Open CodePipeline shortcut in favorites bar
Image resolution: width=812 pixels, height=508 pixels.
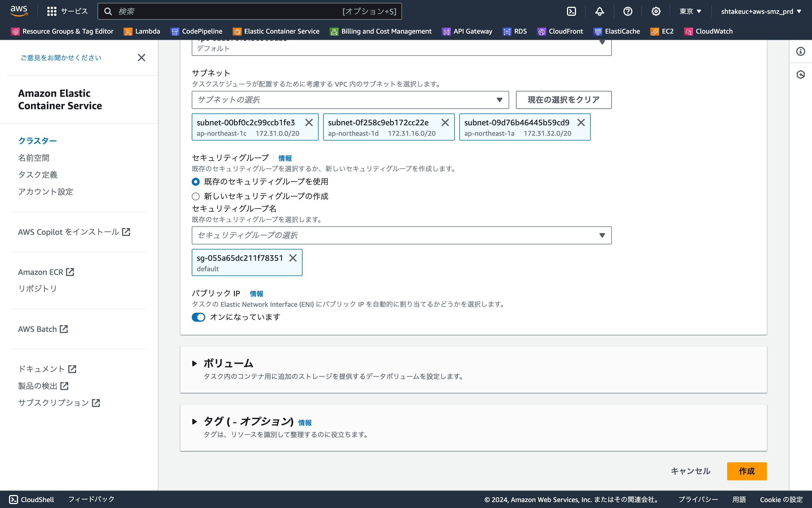click(197, 31)
